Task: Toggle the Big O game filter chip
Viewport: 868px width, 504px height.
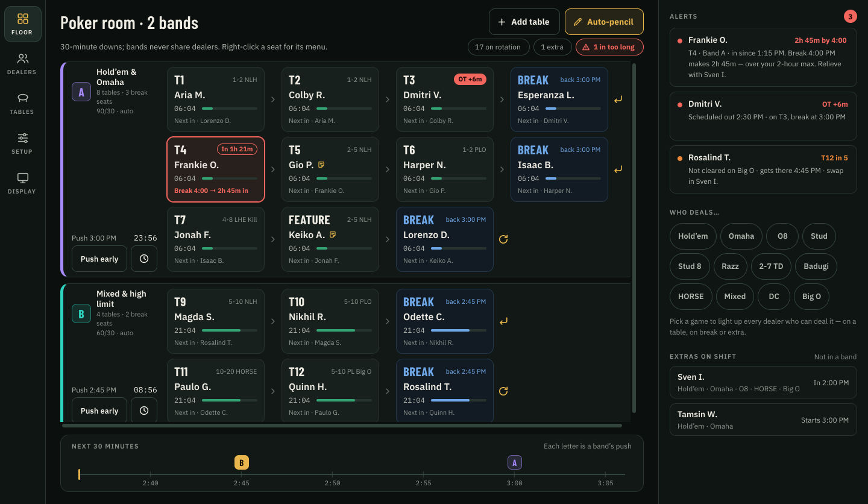Action: (811, 297)
